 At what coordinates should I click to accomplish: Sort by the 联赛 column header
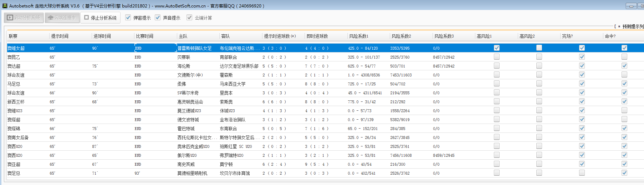pyautogui.click(x=13, y=36)
